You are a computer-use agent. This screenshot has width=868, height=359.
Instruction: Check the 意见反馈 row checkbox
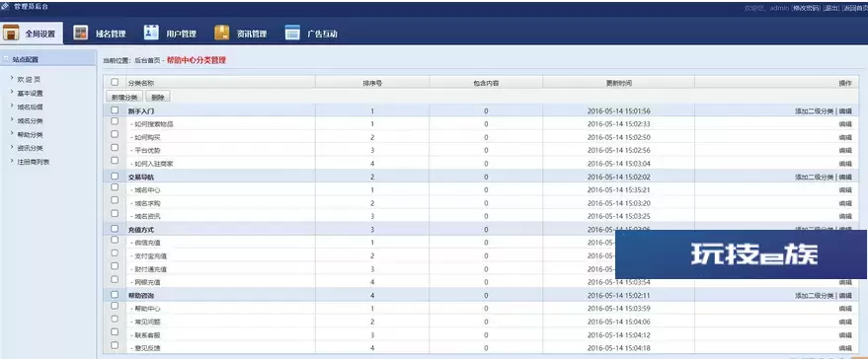click(x=115, y=345)
